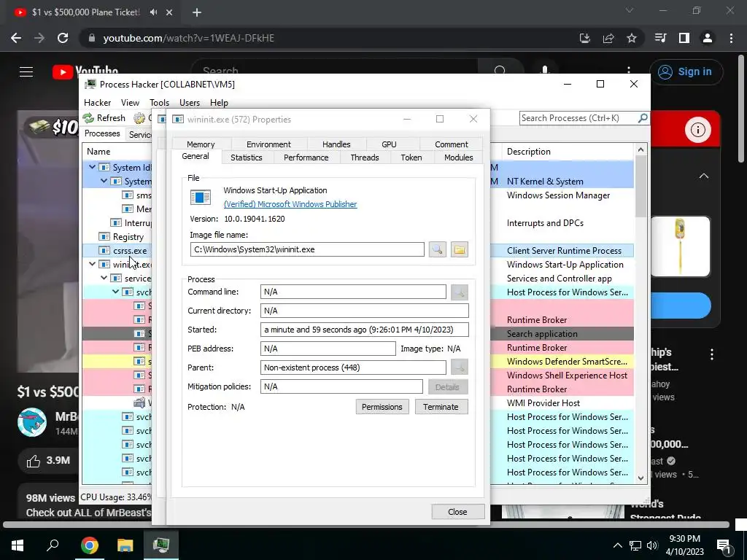The image size is (747, 560).
Task: Click the like thumbs-up icon
Action: tap(34, 461)
